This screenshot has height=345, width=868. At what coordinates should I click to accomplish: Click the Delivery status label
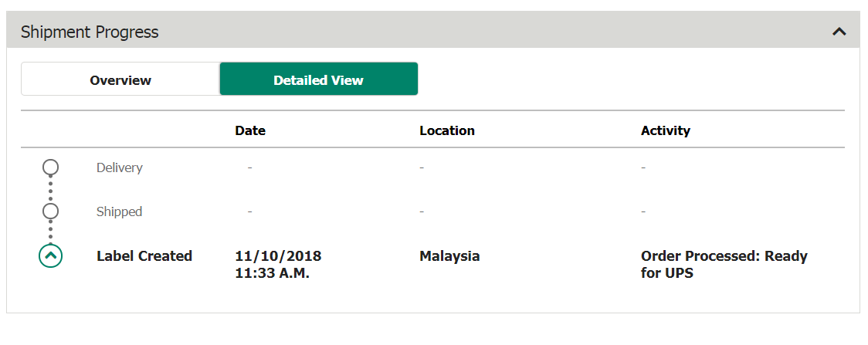pyautogui.click(x=120, y=167)
